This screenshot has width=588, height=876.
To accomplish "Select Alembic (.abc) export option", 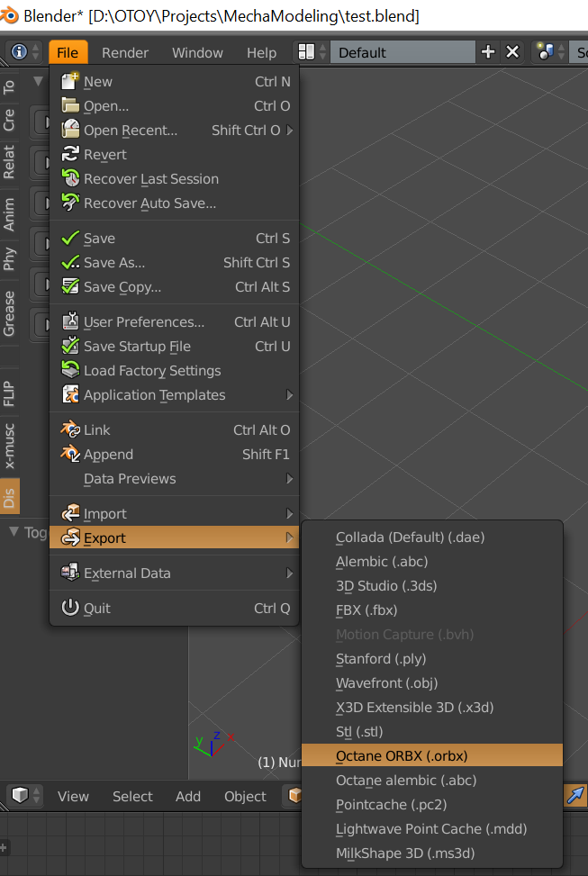I will (432, 562).
